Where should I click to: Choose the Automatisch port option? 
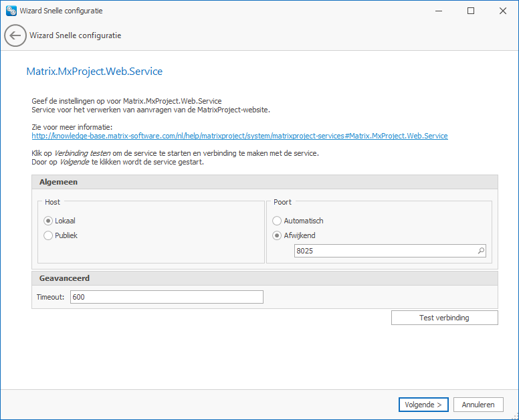[x=277, y=221]
